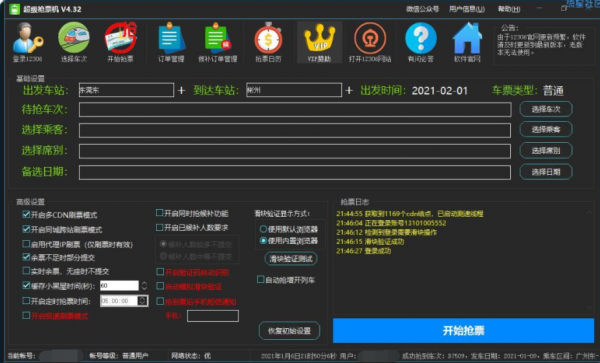This screenshot has height=363, width=600.
Task: Click the 缓存小黑屋时间 value field
Action: tap(119, 285)
